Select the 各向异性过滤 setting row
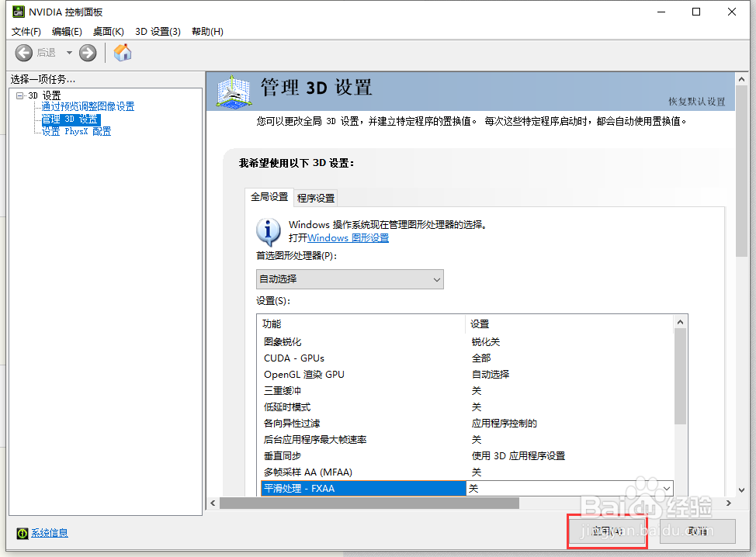 click(x=466, y=423)
